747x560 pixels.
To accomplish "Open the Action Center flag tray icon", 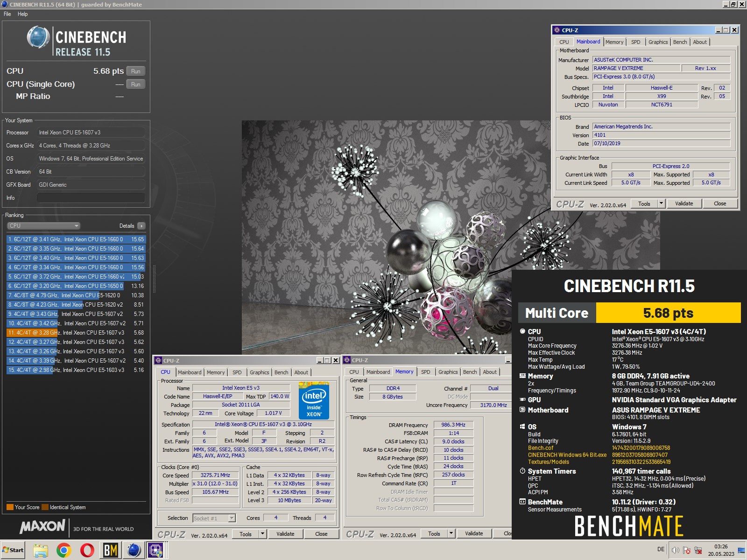I will 686,550.
